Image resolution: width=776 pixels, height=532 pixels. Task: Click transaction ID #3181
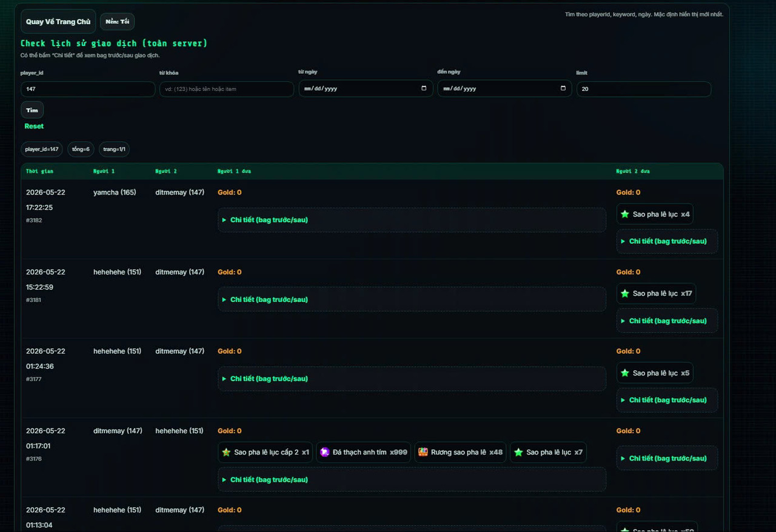tap(34, 300)
